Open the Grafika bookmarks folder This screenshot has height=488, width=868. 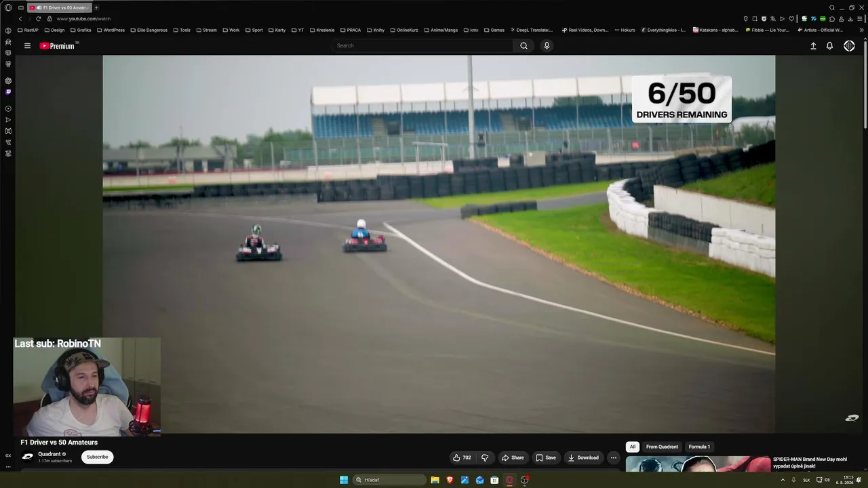81,30
